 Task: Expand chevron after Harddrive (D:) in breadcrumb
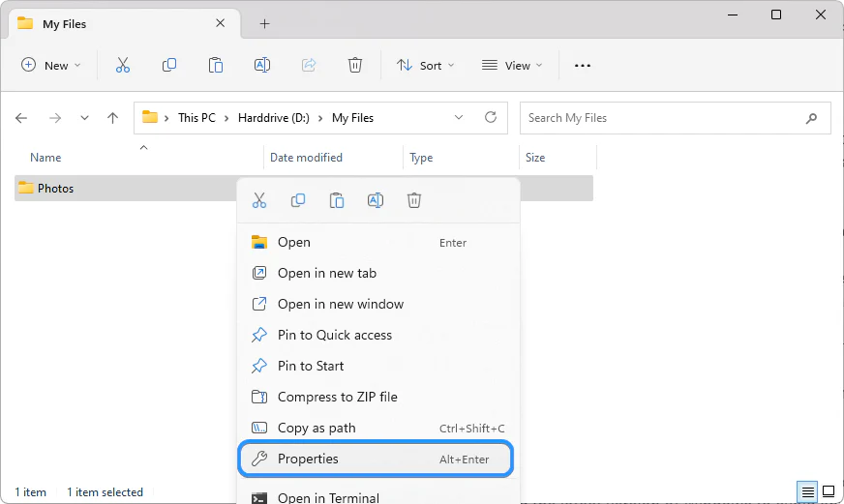click(x=320, y=118)
